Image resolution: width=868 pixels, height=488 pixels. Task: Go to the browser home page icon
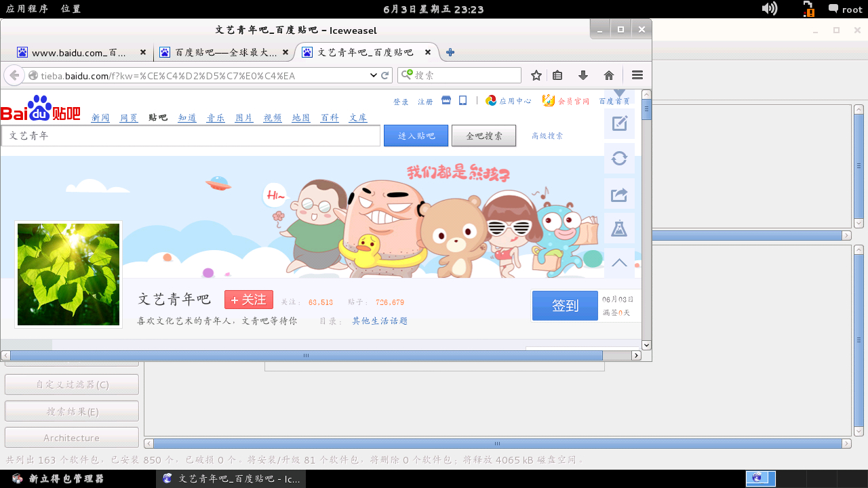coord(609,75)
